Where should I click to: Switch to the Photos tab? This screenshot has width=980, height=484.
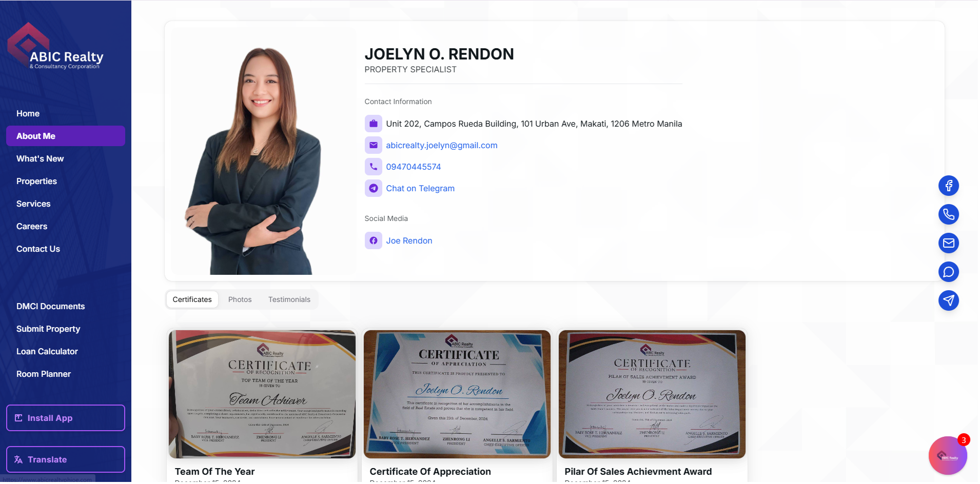coord(240,299)
